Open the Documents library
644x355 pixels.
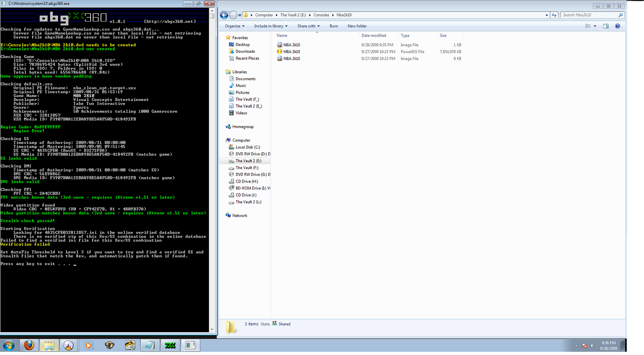click(x=246, y=79)
